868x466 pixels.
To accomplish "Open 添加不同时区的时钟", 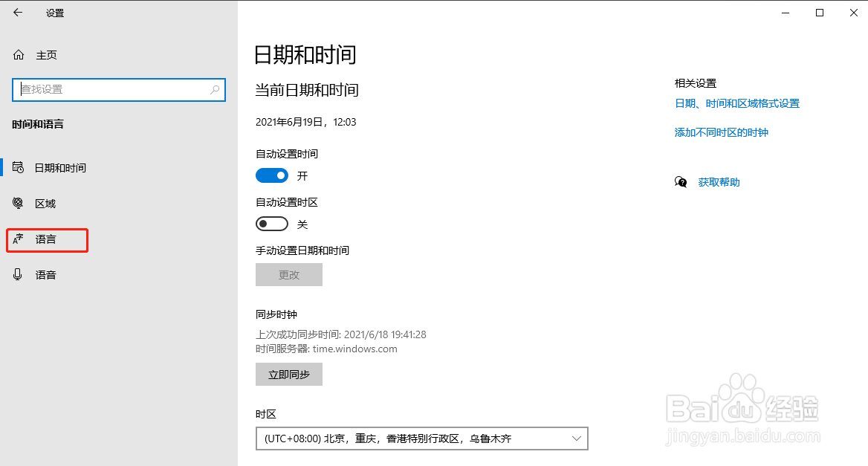I will [x=721, y=132].
